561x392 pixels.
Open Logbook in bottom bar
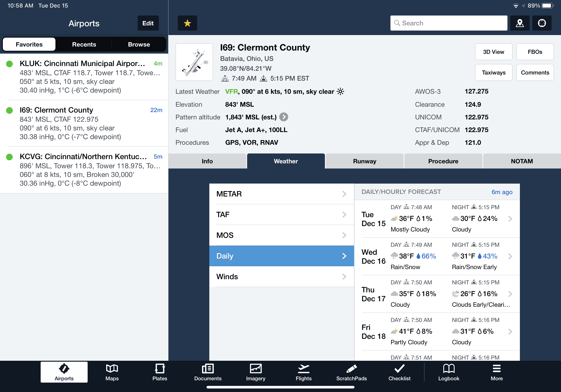click(x=449, y=372)
